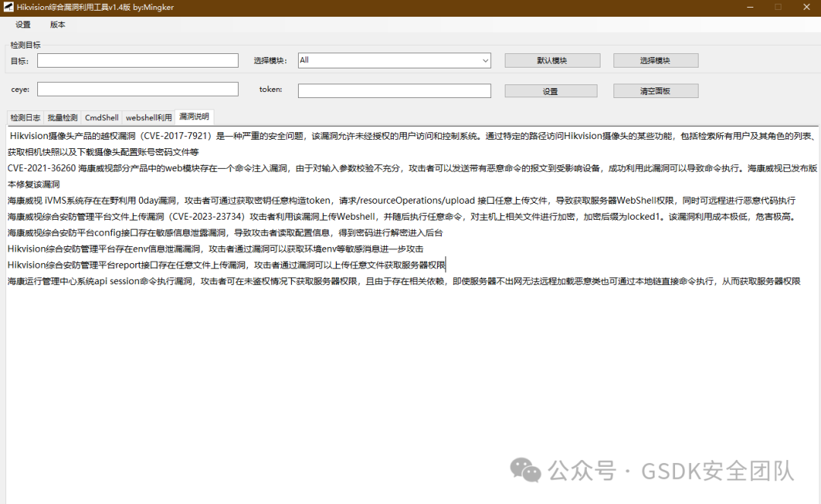
Task: Select the 漏洞说明 tab
Action: pos(195,117)
